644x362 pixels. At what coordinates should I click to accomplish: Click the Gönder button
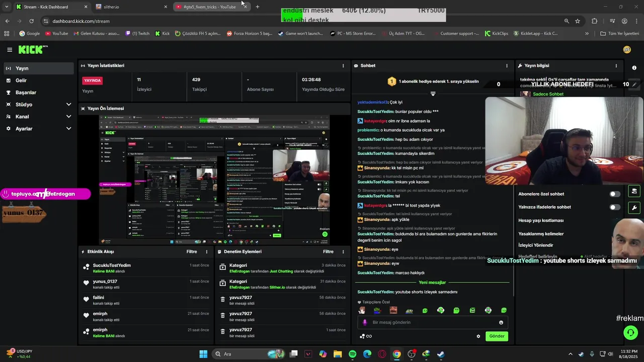coord(497,336)
